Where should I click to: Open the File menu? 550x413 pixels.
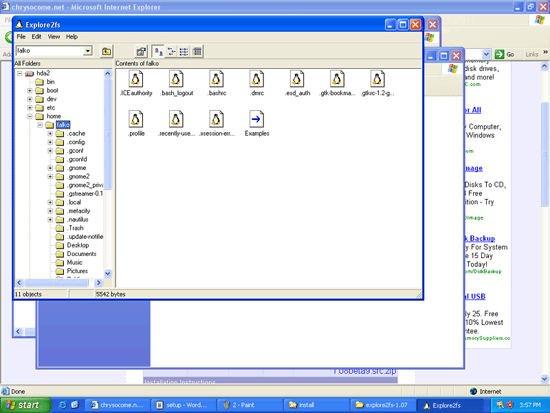click(x=21, y=37)
